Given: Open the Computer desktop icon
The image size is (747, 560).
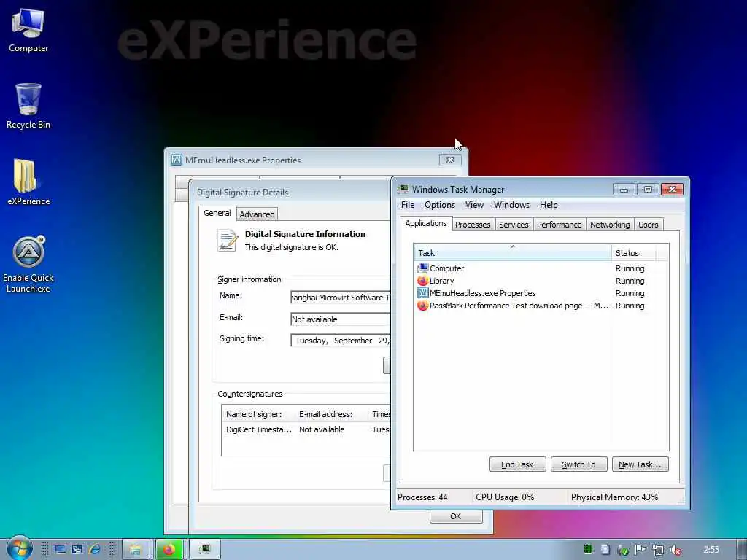Looking at the screenshot, I should 28,31.
